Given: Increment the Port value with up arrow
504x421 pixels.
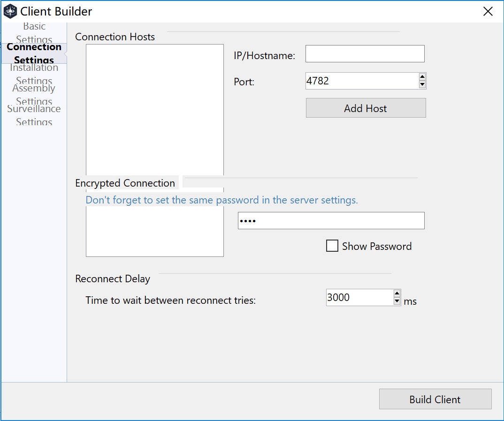Looking at the screenshot, I should pyautogui.click(x=422, y=76).
